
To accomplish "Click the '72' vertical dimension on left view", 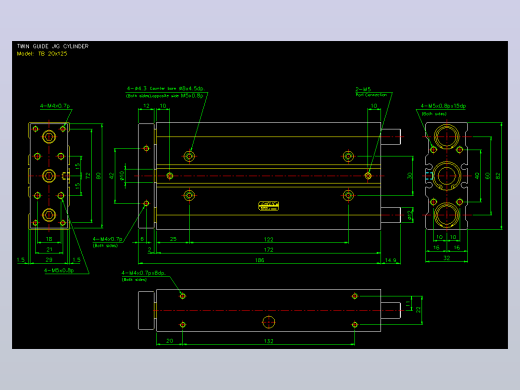I will coord(88,176).
